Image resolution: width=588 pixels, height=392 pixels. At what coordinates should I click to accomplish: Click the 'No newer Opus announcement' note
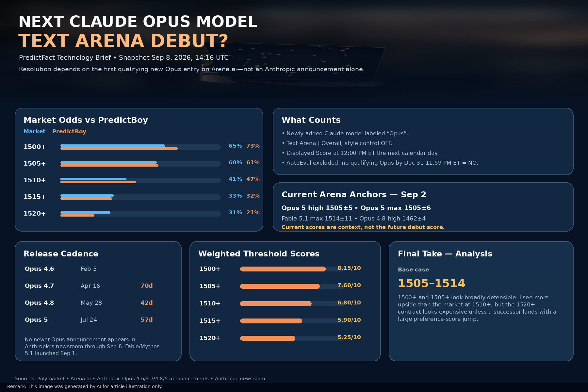92,346
